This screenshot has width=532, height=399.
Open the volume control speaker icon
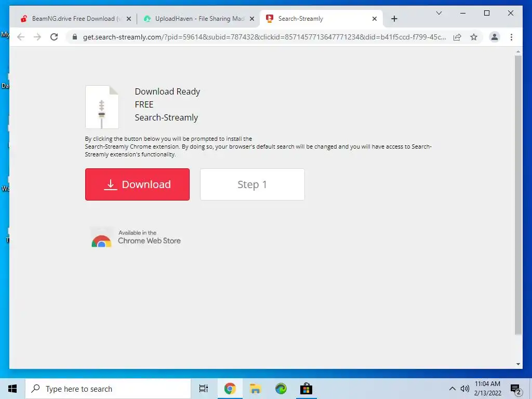pos(464,389)
